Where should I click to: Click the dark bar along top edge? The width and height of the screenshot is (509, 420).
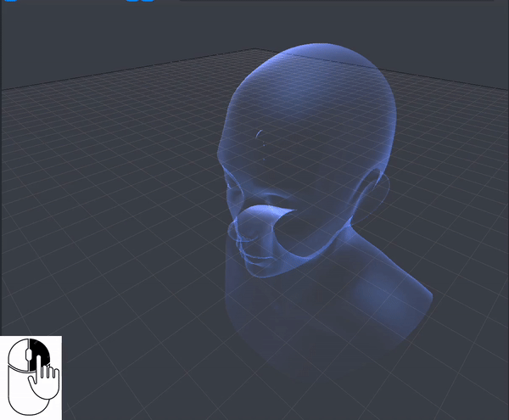click(337, 1)
